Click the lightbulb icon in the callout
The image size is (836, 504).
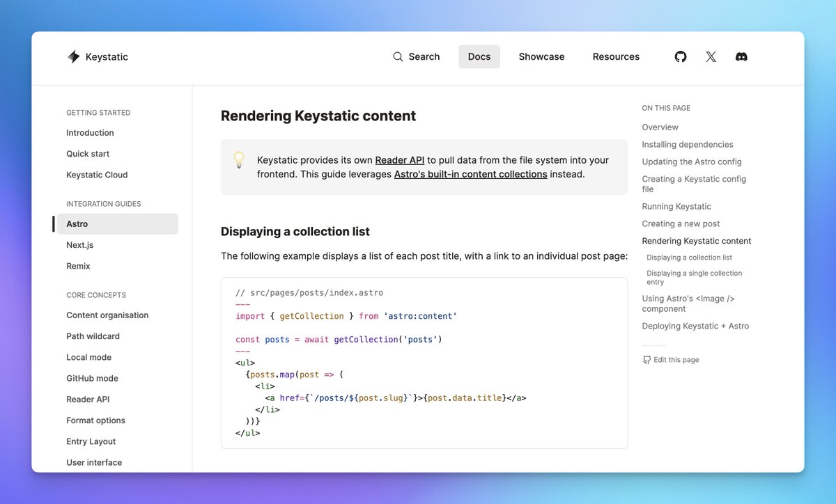pyautogui.click(x=239, y=159)
